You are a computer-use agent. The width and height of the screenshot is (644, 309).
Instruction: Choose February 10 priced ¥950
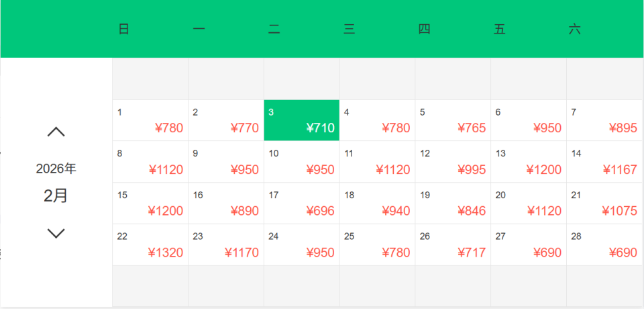302,162
